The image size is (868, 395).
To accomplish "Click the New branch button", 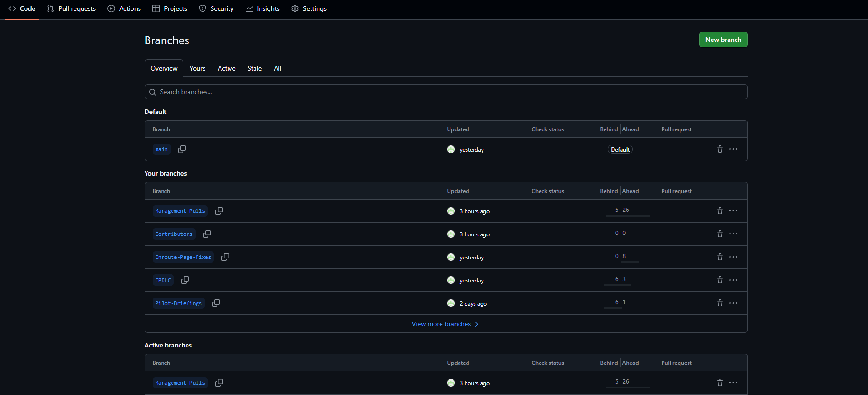I will coord(723,40).
